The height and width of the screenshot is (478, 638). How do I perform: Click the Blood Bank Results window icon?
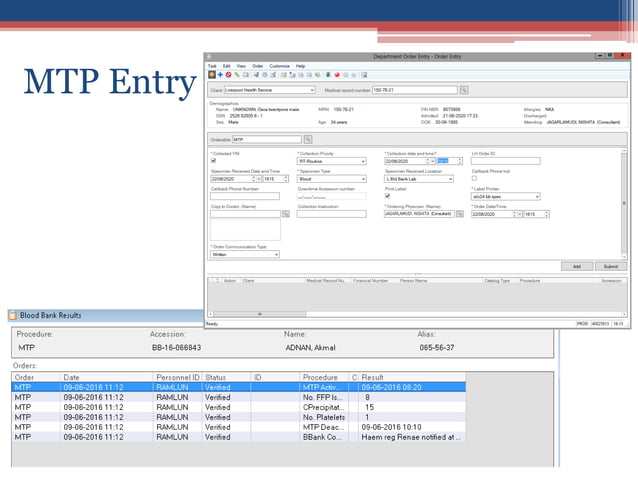16,315
